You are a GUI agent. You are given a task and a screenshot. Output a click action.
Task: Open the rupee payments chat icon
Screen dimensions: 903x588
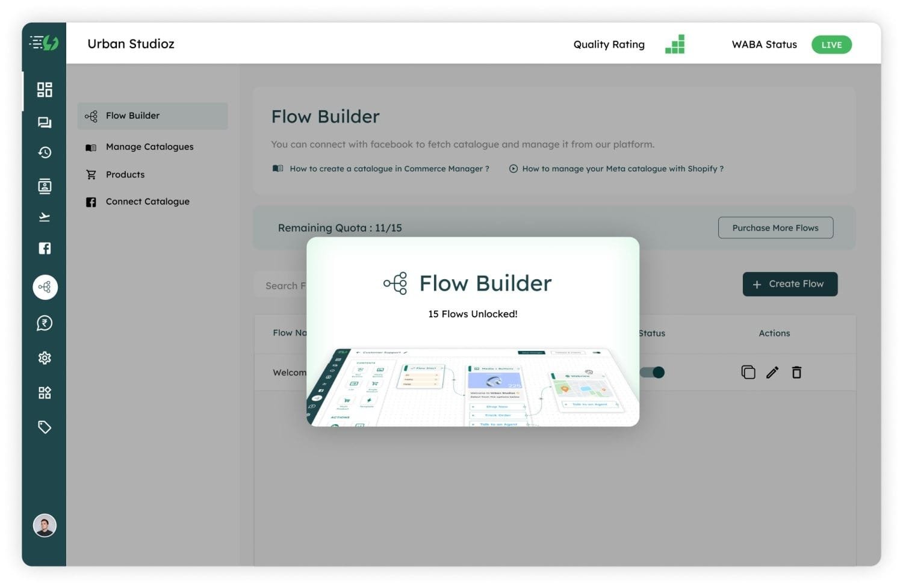[x=45, y=323]
